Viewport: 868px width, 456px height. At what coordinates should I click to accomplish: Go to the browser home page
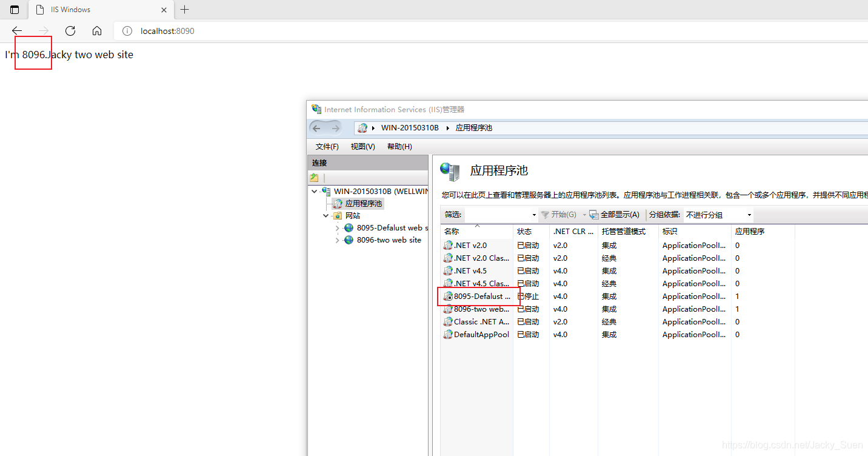click(x=97, y=31)
